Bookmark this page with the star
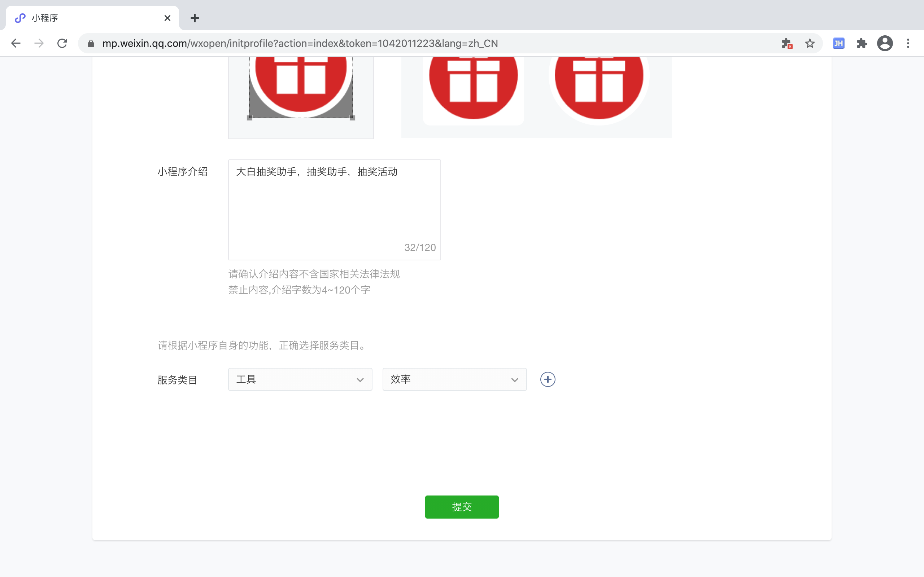 tap(810, 44)
